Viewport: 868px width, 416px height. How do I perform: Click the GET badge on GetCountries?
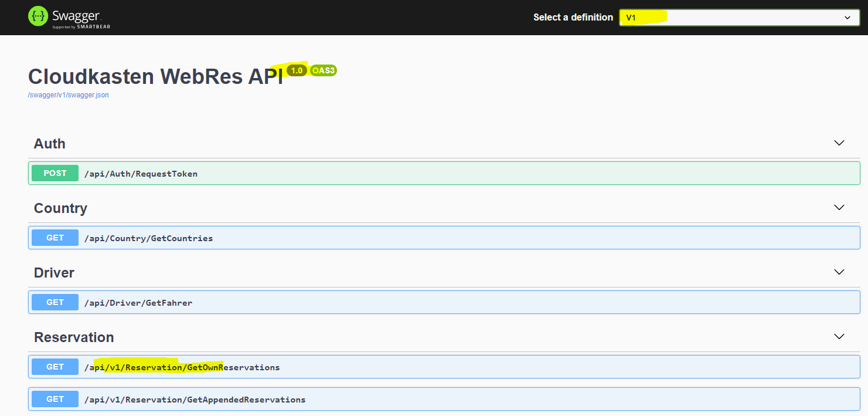55,238
